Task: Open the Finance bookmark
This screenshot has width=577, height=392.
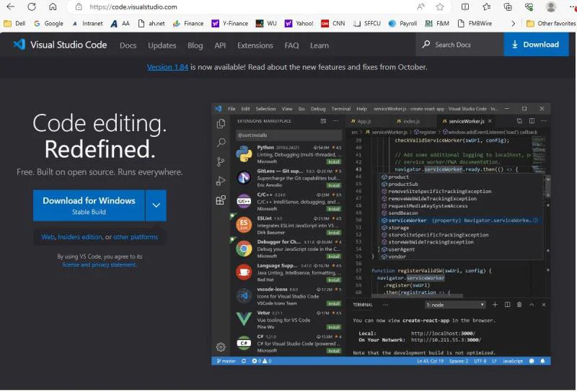Action: (188, 23)
